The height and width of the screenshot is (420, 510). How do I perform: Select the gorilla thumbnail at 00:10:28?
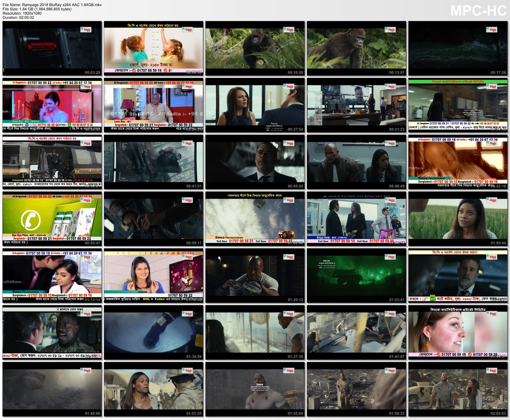click(255, 48)
